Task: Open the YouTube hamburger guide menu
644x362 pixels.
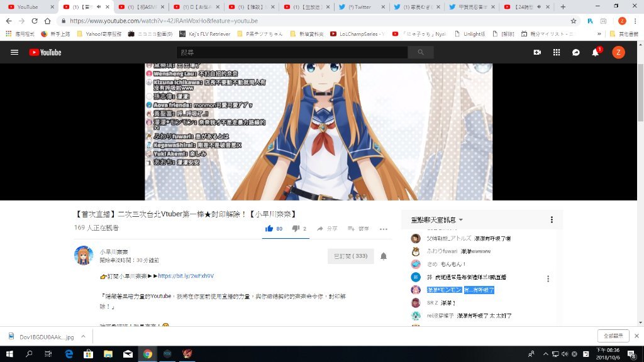Action: click(x=14, y=52)
